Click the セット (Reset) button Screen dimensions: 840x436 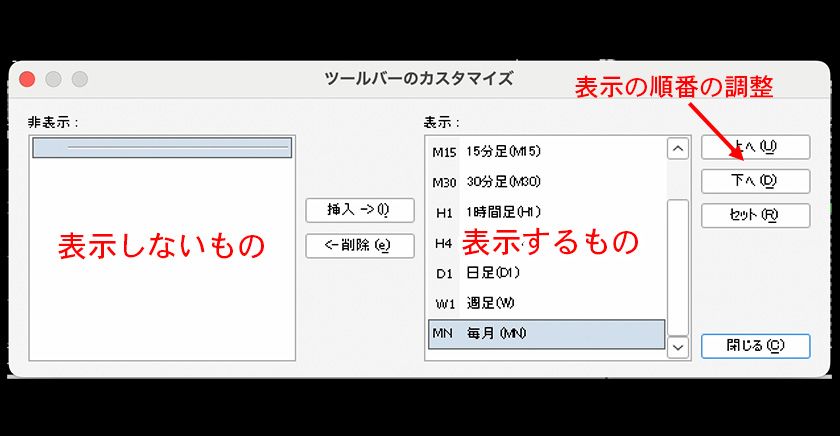click(x=754, y=214)
